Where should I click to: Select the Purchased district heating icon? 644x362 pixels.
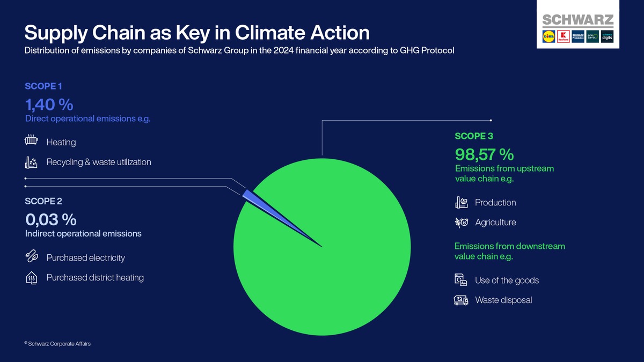[32, 278]
